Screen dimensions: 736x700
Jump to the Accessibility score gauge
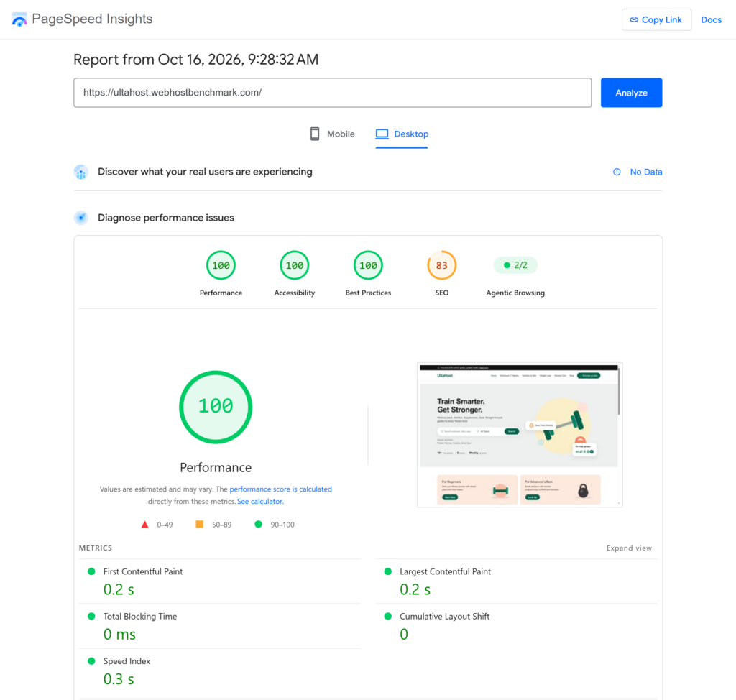294,265
